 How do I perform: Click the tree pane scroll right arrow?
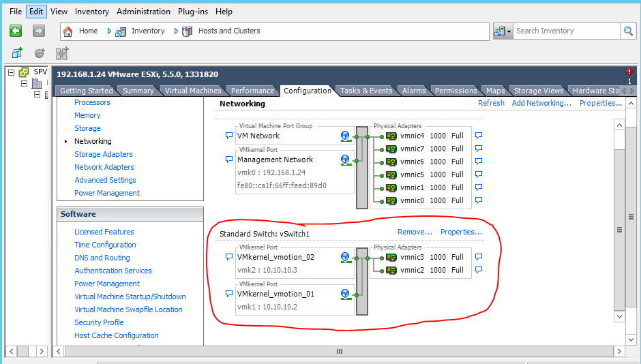point(42,351)
